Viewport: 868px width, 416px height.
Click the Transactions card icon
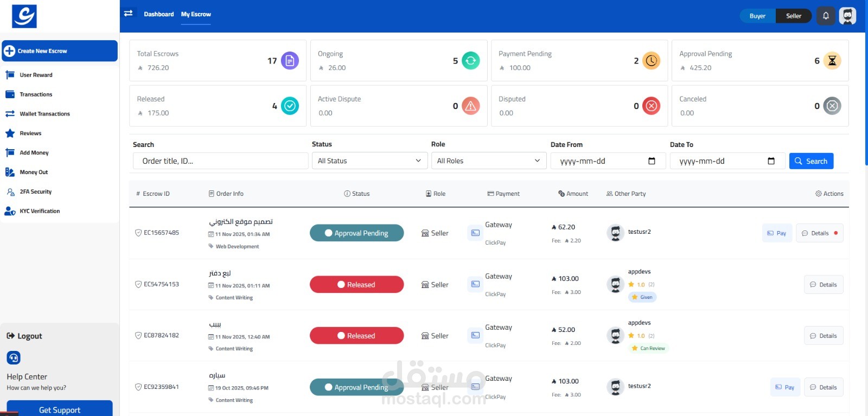click(x=10, y=94)
